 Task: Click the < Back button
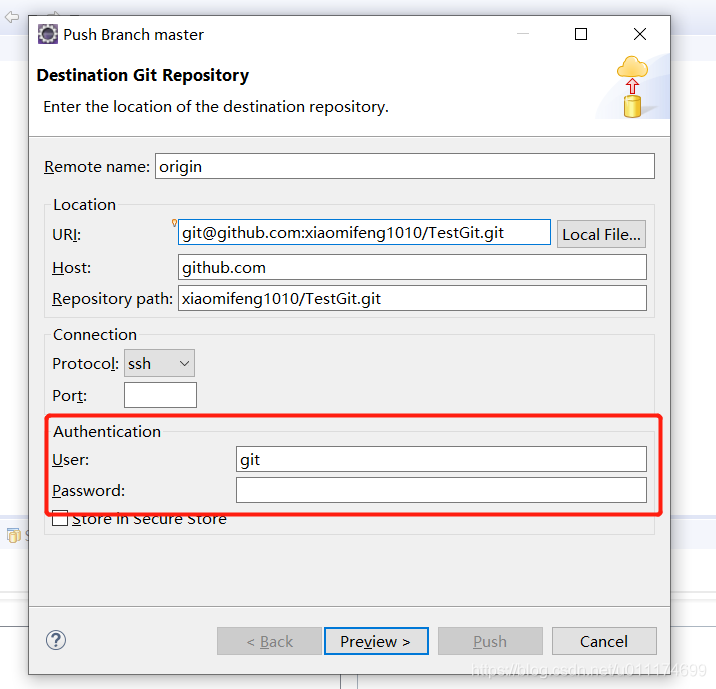point(269,641)
